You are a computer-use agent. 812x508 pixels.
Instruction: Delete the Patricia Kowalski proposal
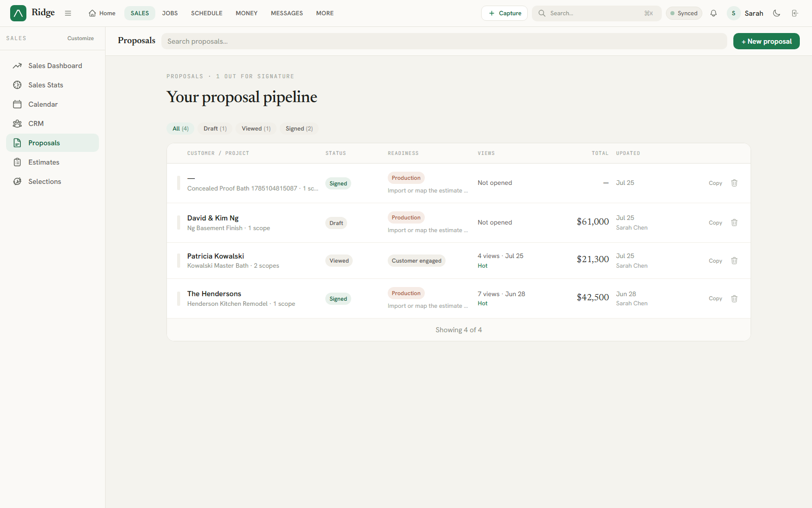point(734,261)
